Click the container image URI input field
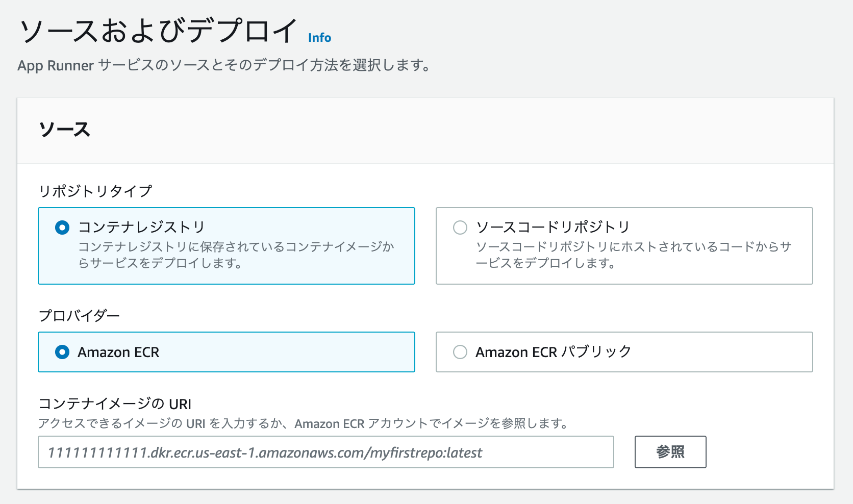The image size is (853, 504). pos(325,452)
